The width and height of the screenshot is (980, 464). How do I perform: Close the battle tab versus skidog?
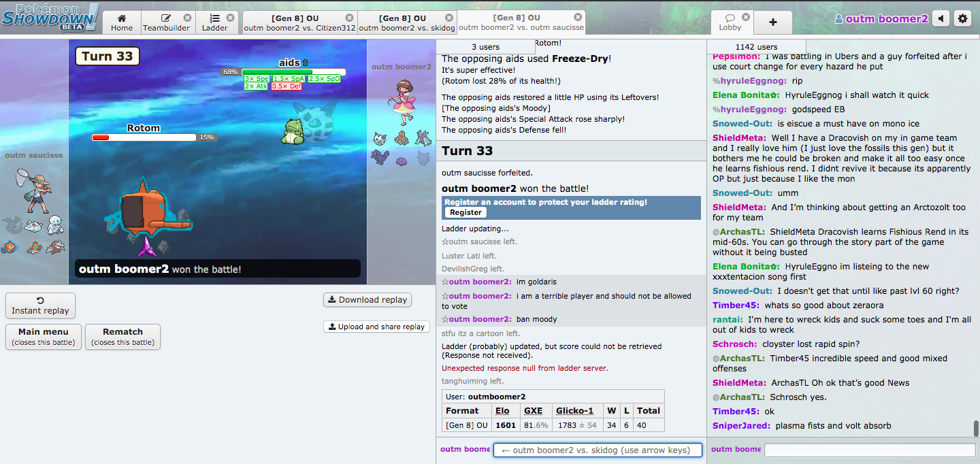point(448,18)
